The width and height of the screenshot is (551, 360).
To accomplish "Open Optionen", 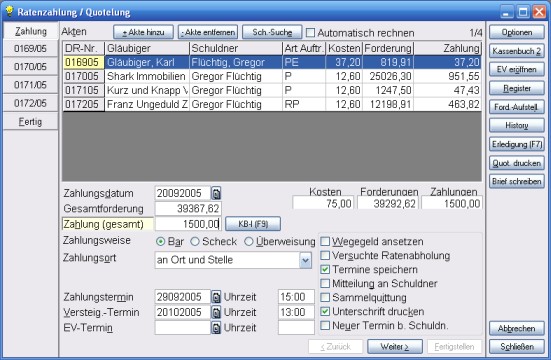I will (517, 32).
